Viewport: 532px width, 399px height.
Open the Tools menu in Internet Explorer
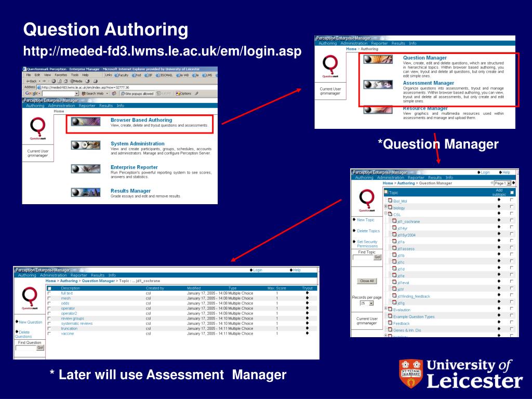coord(75,75)
